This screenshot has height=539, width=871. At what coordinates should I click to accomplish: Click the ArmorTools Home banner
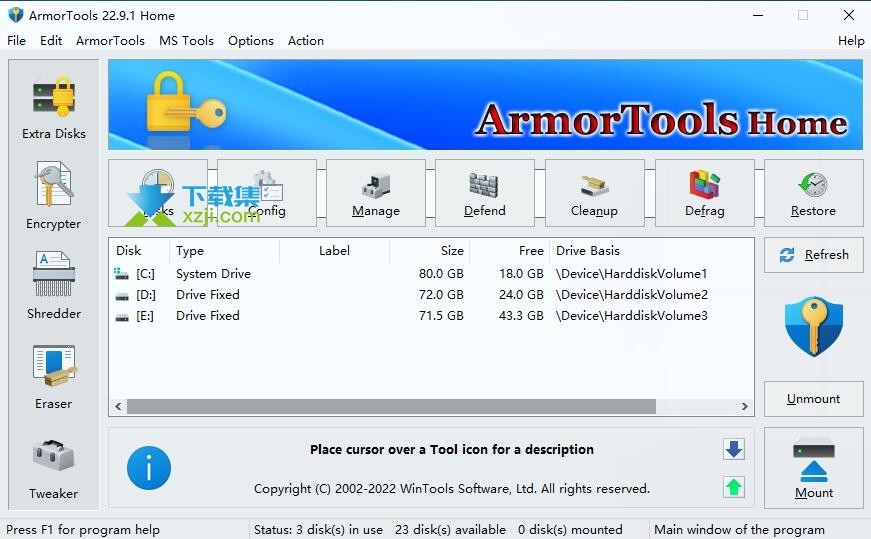485,104
